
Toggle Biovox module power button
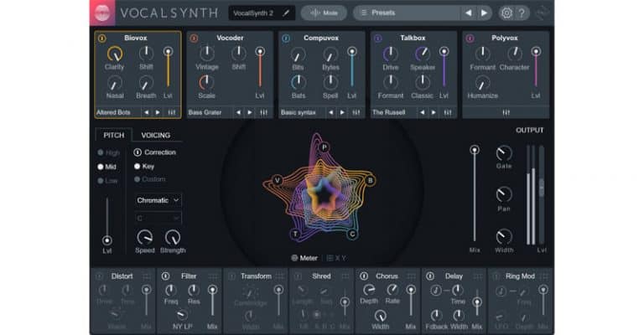point(101,39)
